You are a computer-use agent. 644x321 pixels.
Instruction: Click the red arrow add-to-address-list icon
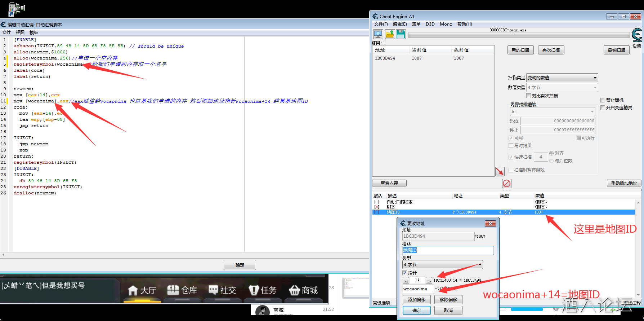click(500, 171)
